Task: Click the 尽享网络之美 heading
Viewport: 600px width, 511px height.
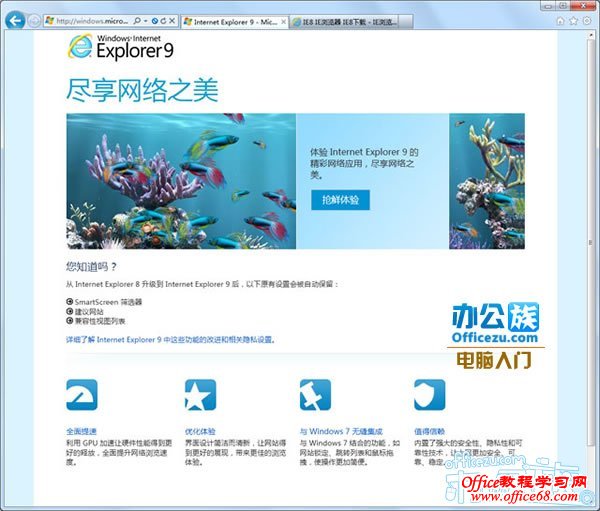Action: [142, 91]
